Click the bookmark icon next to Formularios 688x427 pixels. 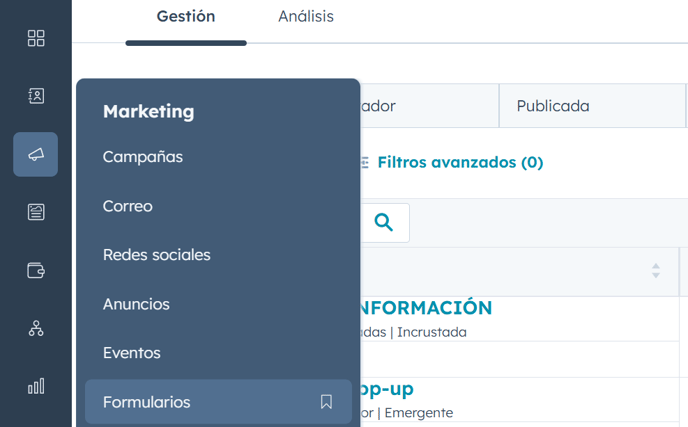[326, 402]
